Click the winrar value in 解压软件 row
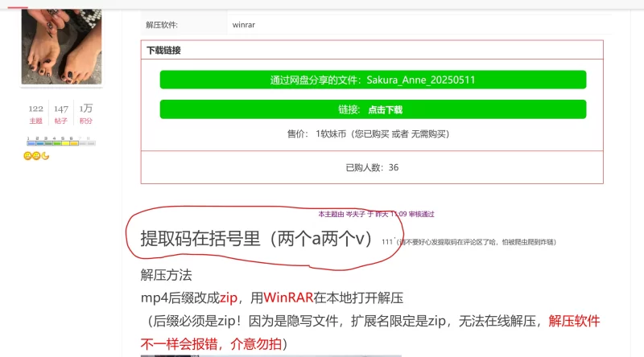 tap(243, 25)
